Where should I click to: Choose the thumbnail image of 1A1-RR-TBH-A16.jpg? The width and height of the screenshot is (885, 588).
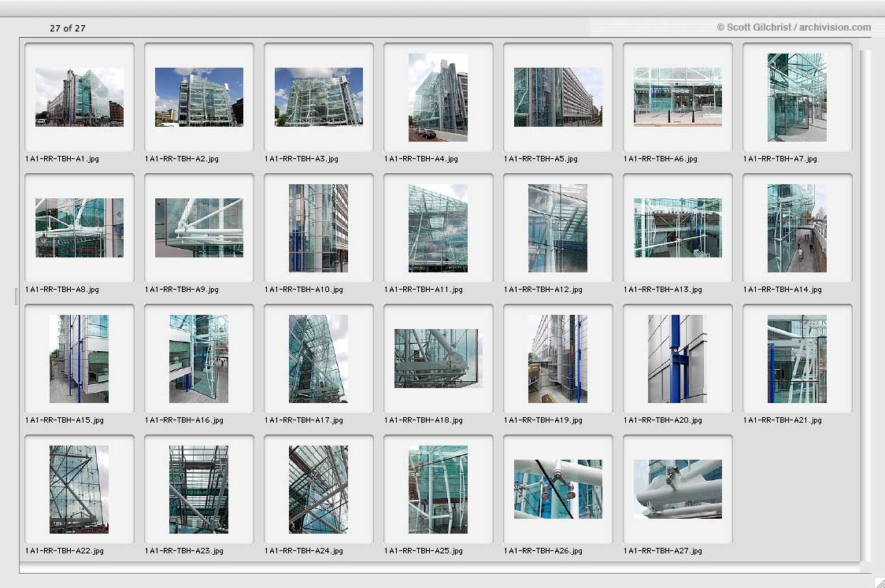coord(198,359)
